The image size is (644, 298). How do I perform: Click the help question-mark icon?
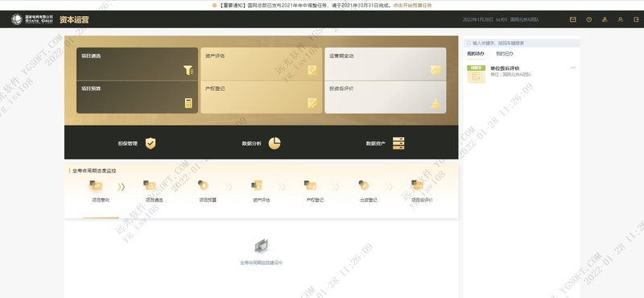(589, 19)
